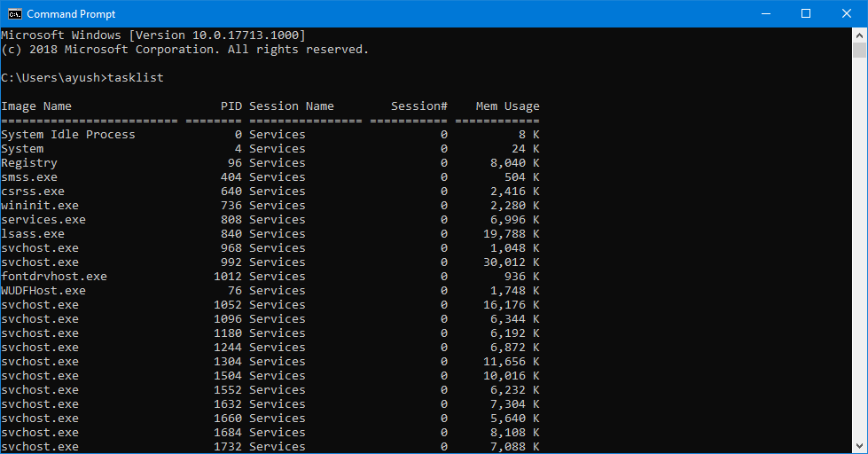
Task: Click memory value '16,176 K'
Action: 512,304
